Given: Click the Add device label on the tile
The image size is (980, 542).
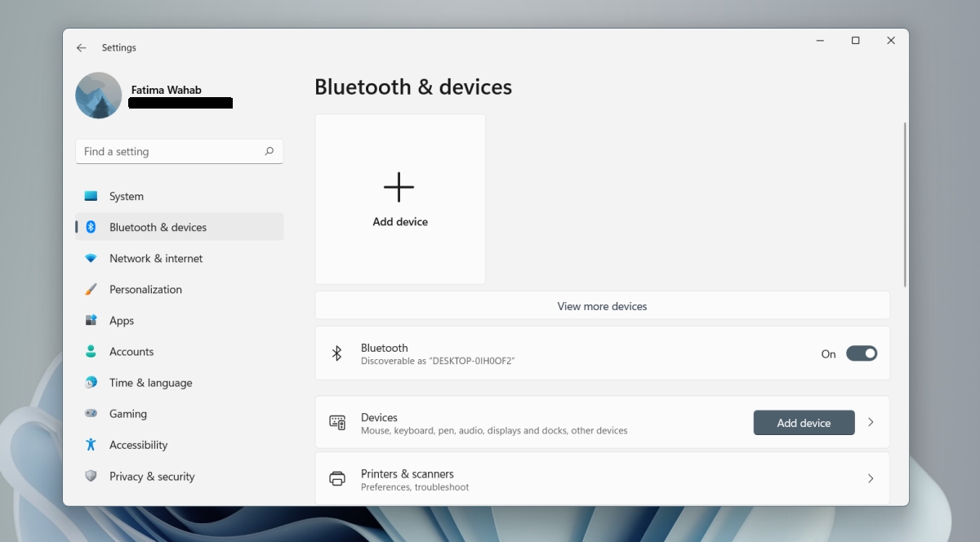Looking at the screenshot, I should click(400, 222).
